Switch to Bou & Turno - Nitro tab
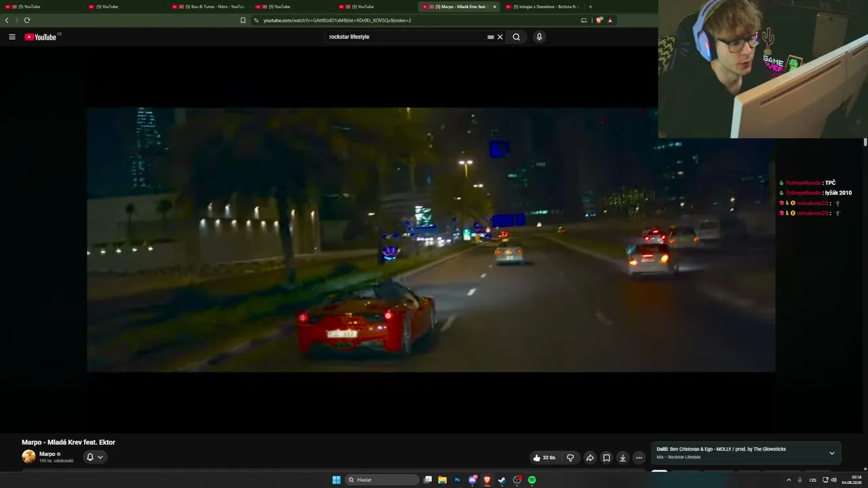This screenshot has height=488, width=868. (208, 7)
